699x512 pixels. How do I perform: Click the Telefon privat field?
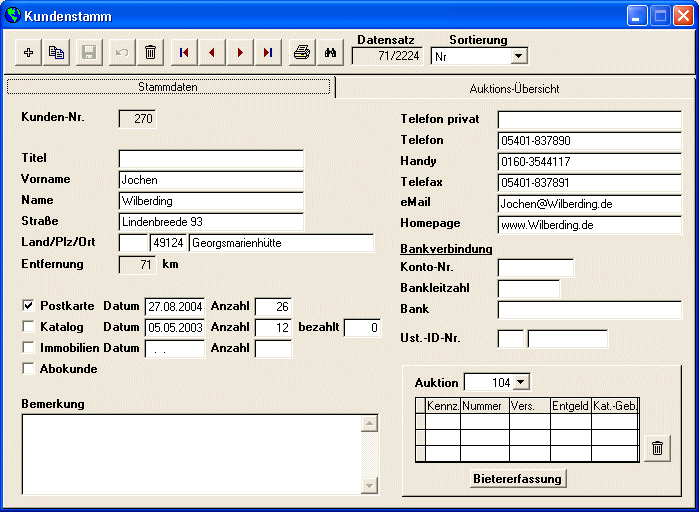[590, 120]
